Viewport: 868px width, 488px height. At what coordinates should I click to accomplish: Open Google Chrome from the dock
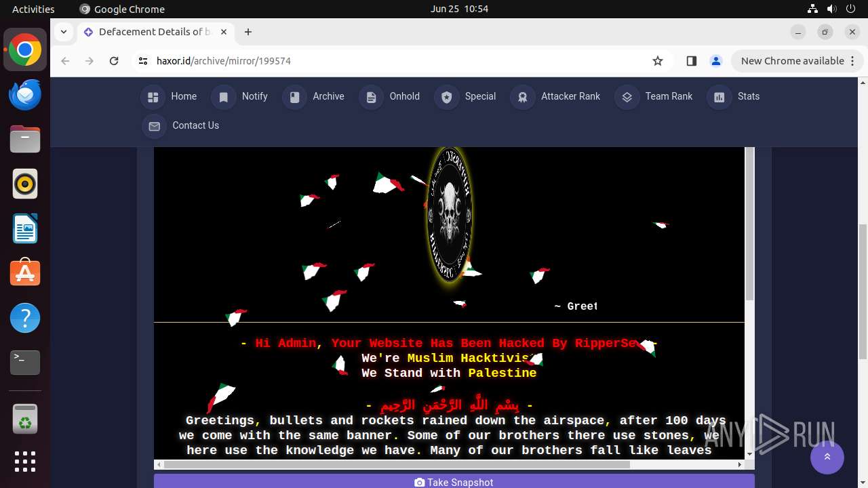25,50
